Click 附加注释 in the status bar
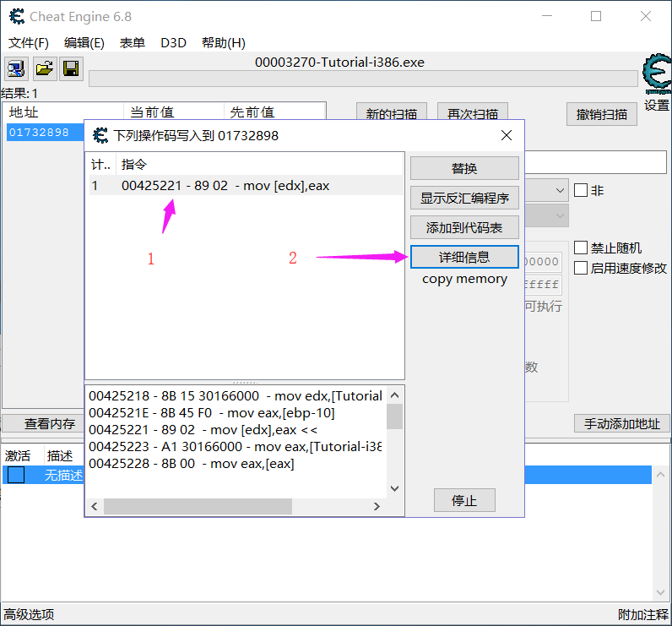The width and height of the screenshot is (672, 626). pos(642,614)
